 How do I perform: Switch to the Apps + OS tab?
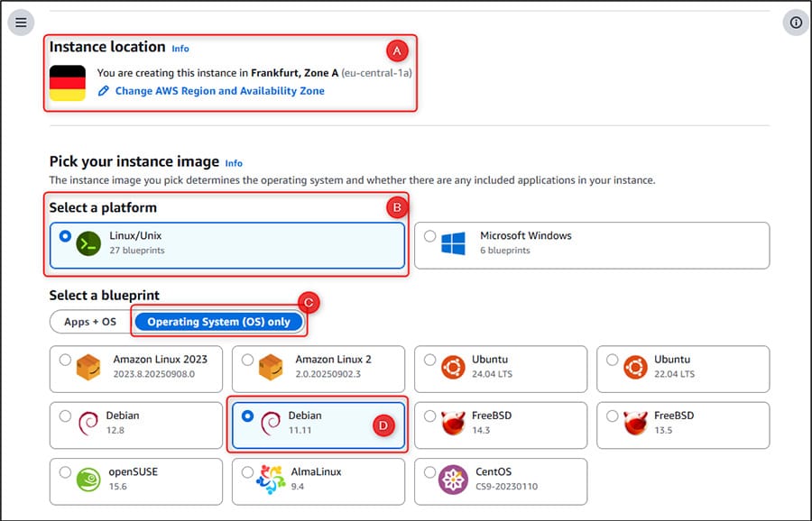point(90,322)
